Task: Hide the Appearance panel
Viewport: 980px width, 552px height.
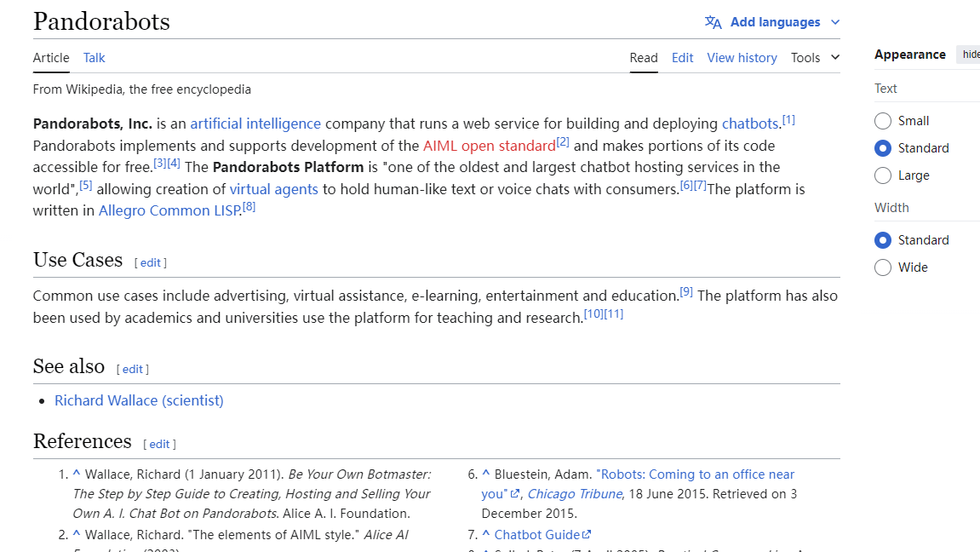Action: [970, 55]
